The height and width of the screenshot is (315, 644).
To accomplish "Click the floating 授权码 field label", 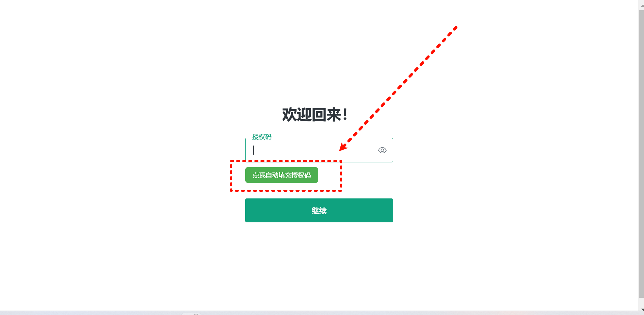I will (x=262, y=137).
